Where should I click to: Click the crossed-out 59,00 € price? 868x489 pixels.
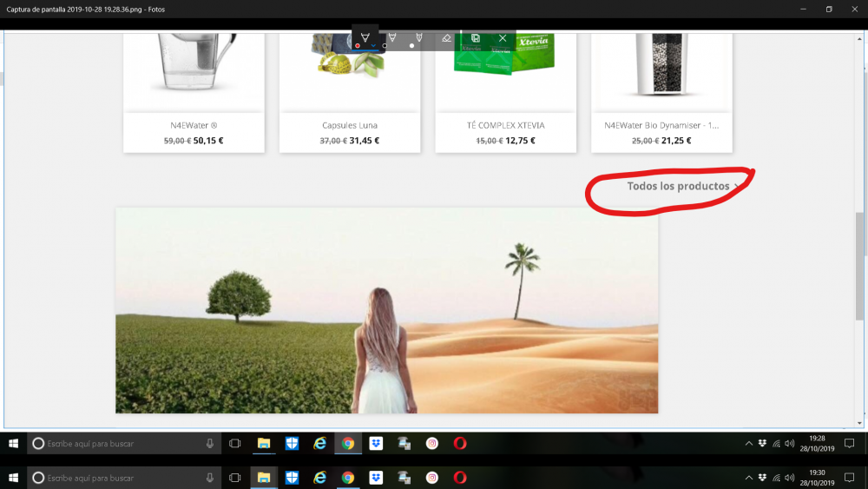177,141
